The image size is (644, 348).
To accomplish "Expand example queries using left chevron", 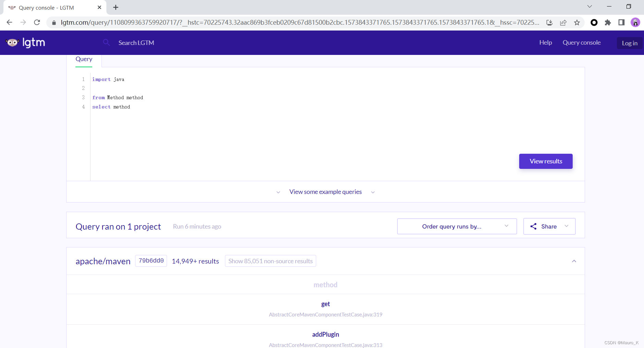I will [x=278, y=192].
